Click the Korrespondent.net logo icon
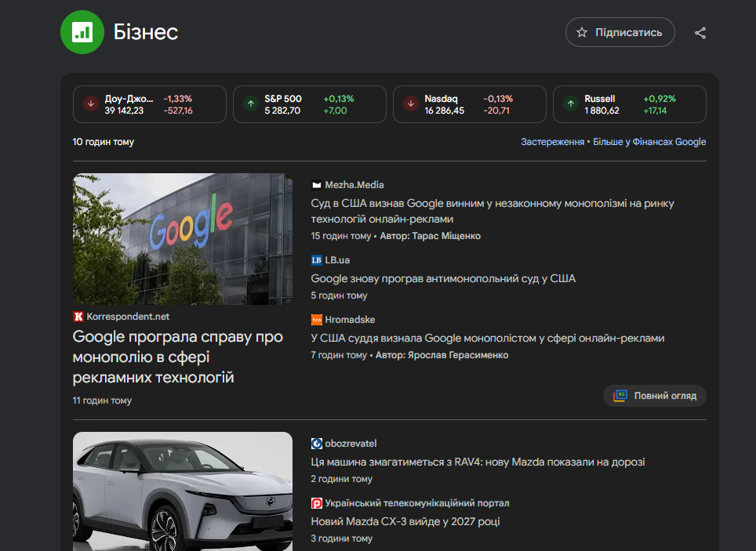Screen dimensions: 756x551 tap(78, 317)
